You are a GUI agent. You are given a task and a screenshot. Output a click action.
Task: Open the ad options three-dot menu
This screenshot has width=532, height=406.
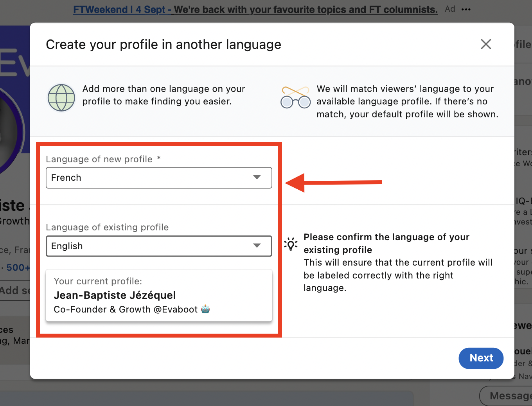466,9
